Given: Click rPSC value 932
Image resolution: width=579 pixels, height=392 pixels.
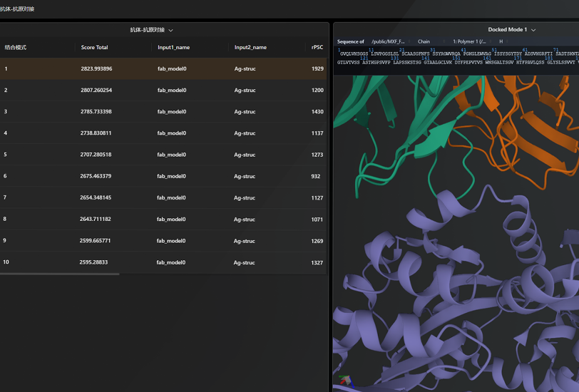Looking at the screenshot, I should 316,176.
